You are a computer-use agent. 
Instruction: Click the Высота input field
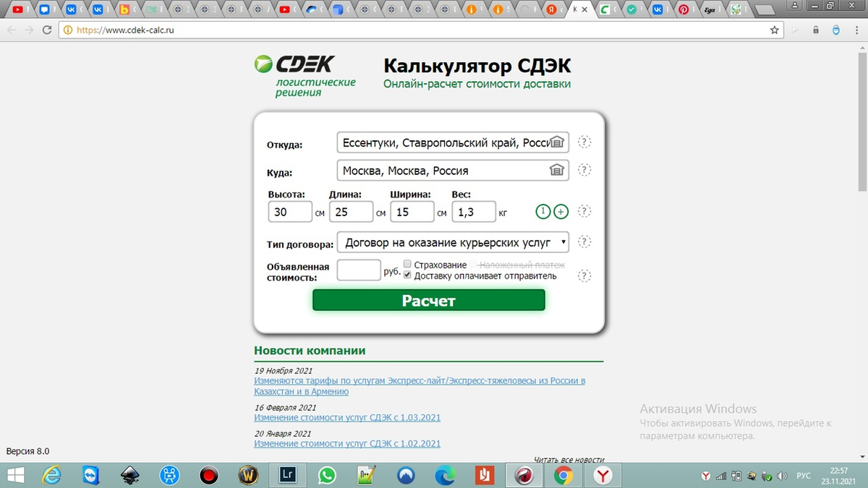290,212
